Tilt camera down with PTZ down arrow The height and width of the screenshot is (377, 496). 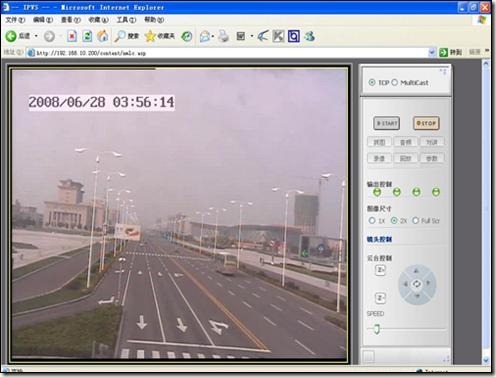click(417, 296)
